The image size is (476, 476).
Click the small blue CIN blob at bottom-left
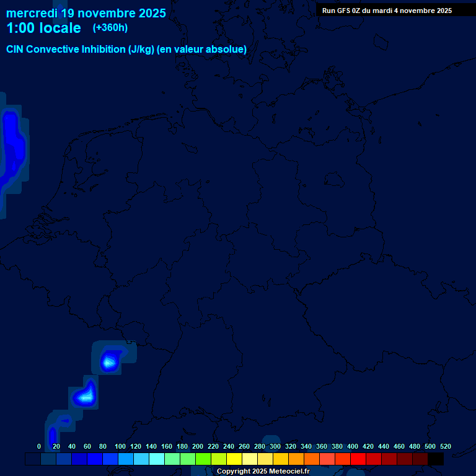point(53,435)
